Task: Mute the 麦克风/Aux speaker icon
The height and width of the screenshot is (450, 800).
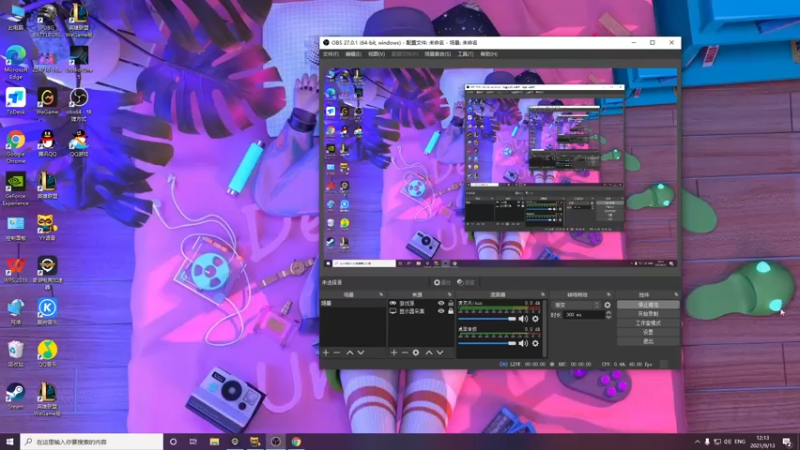Action: [x=523, y=319]
